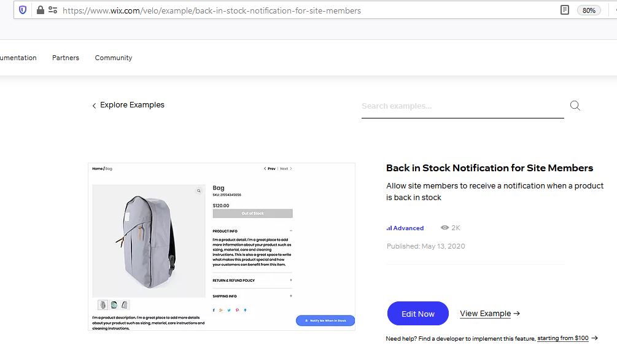Open the View Example link
Screen dimensions: 617x364
(x=485, y=314)
